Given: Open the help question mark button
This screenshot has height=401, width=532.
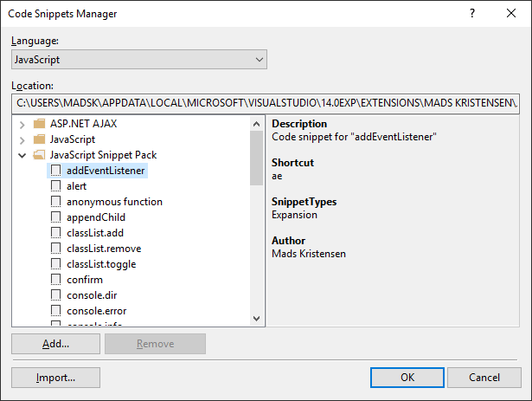Looking at the screenshot, I should coord(472,14).
